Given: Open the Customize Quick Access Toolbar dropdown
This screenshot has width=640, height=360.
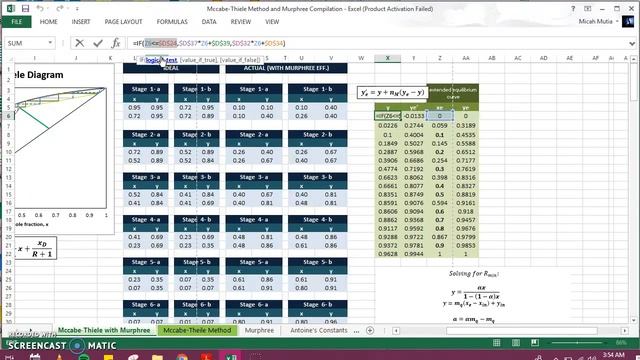Looking at the screenshot, I should coord(77,9).
